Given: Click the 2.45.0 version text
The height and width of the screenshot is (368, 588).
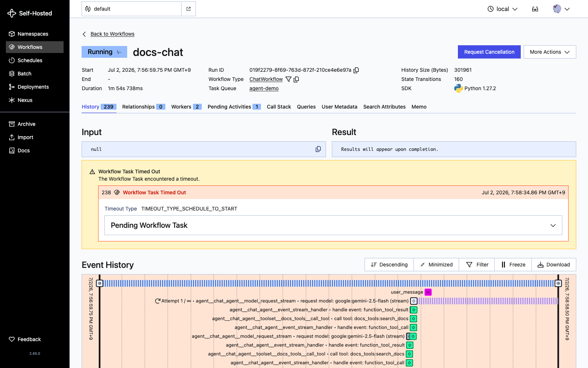Looking at the screenshot, I should pyautogui.click(x=35, y=354).
